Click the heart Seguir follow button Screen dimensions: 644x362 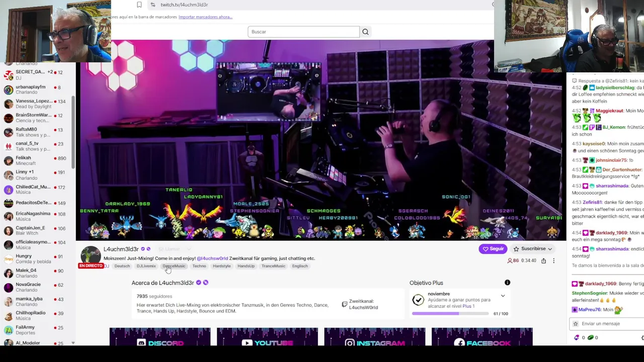493,249
